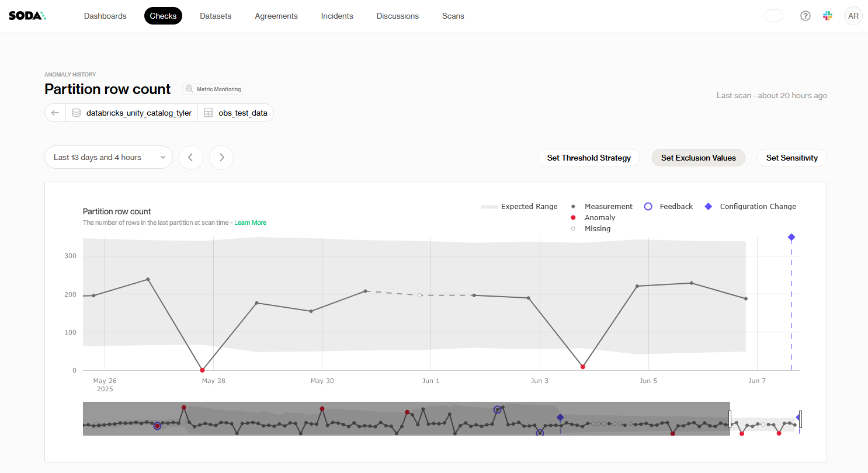
Task: Open the obs_test_data dataset breadcrumb
Action: (x=236, y=113)
